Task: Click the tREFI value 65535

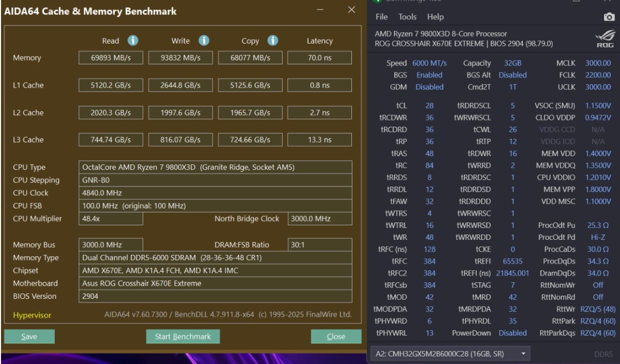Action: (512, 261)
